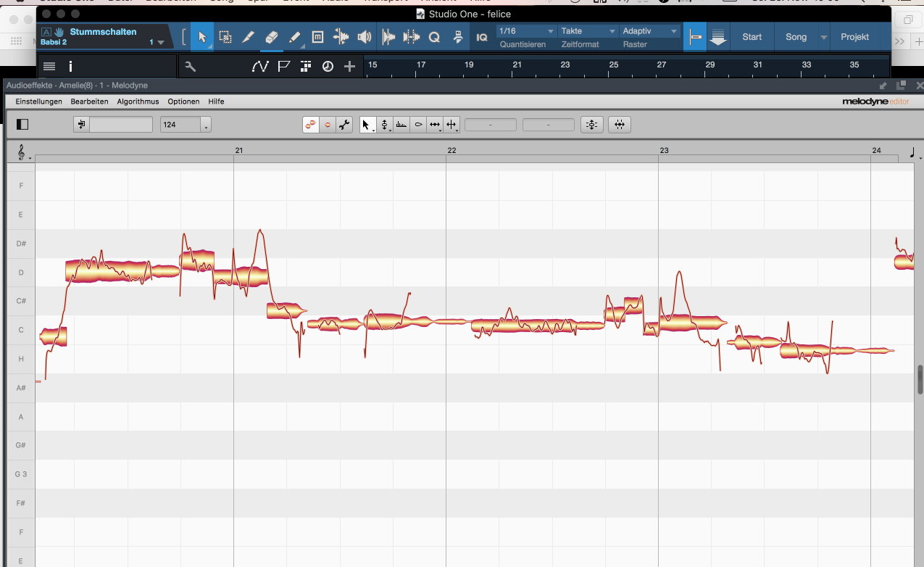This screenshot has height=567, width=924.
Task: Select the Arrow tool in Studio One toolbar
Action: coord(202,37)
